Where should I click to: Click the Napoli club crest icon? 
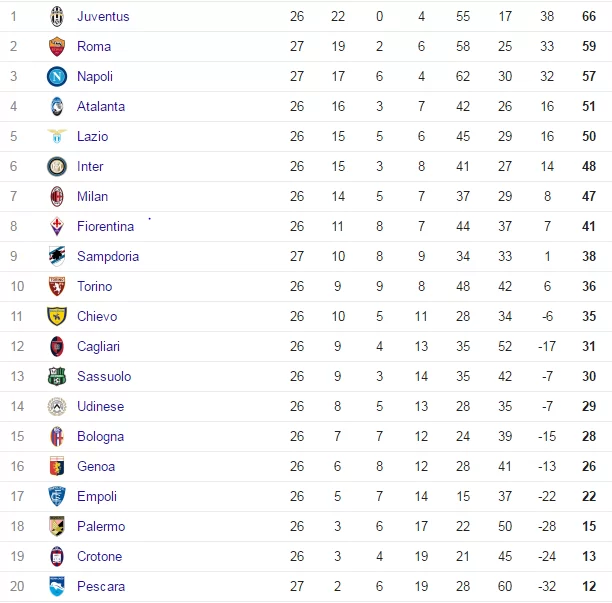click(56, 76)
